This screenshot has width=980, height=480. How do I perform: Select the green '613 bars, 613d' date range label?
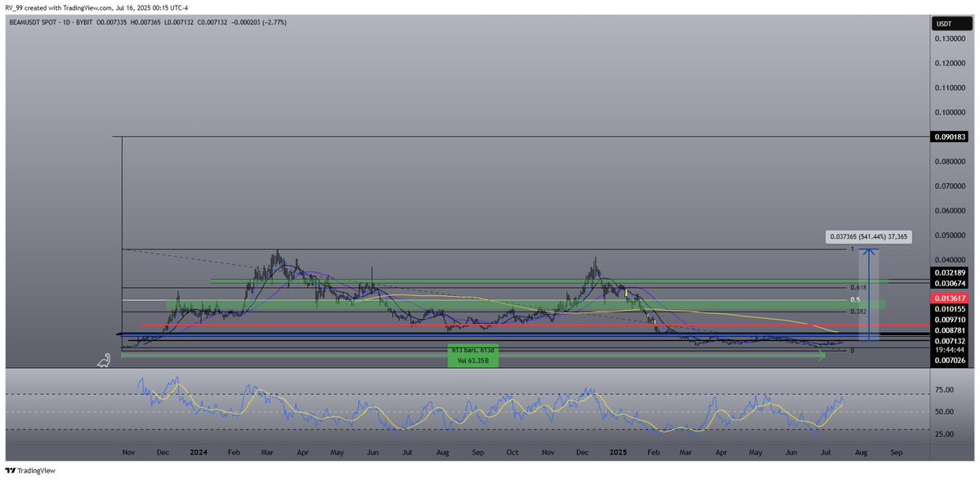473,356
